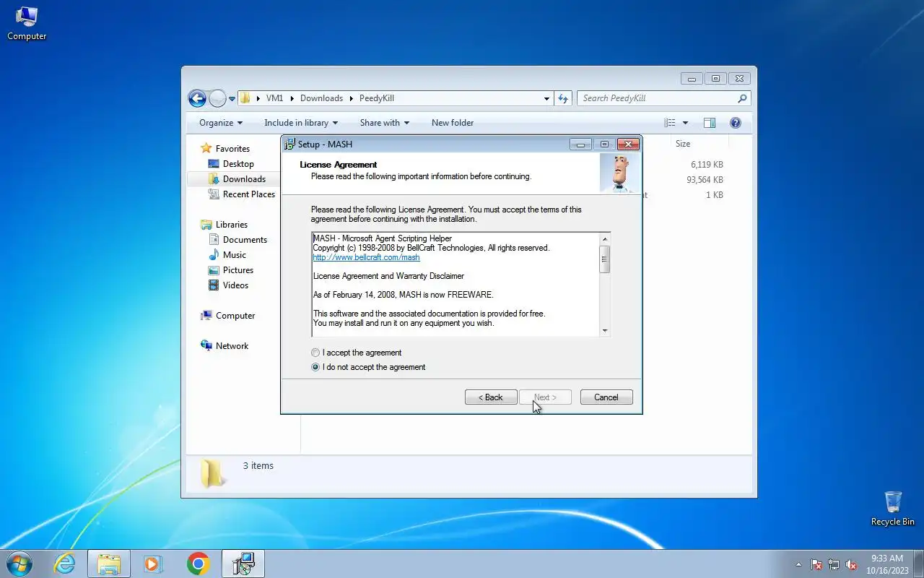Open Pictures library in sidebar

pyautogui.click(x=238, y=270)
